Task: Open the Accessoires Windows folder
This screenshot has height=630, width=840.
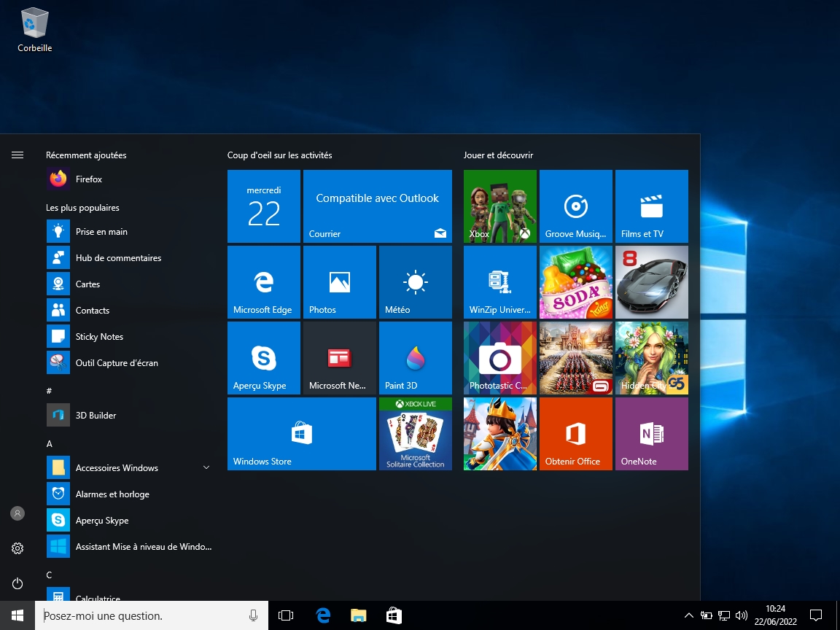Action: click(128, 467)
